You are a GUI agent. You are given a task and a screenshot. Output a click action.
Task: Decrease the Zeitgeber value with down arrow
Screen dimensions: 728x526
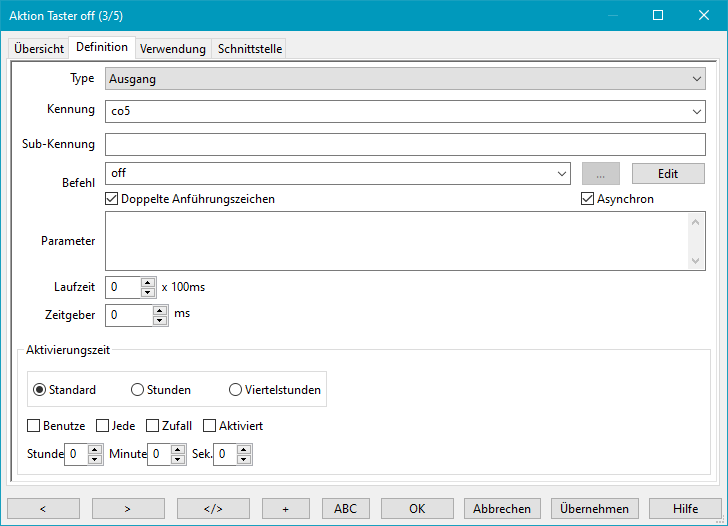160,321
